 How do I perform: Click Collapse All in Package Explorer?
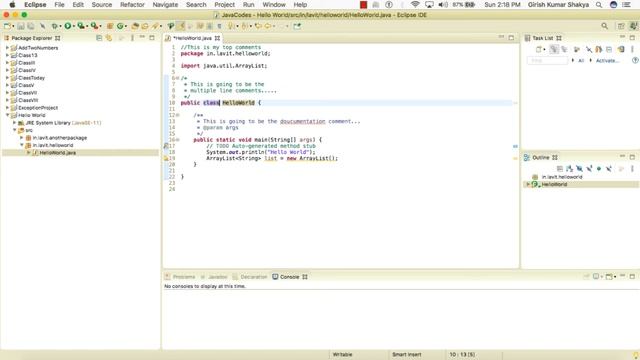pos(99,38)
